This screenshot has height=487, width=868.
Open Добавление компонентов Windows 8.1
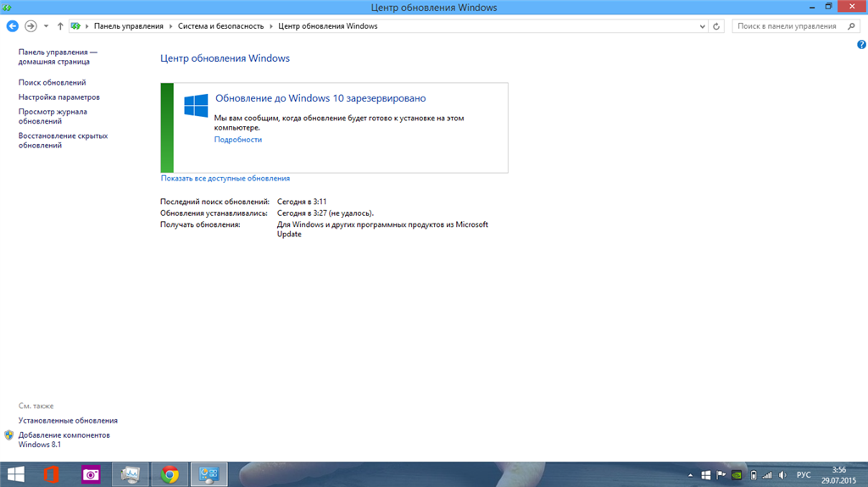[x=64, y=440]
